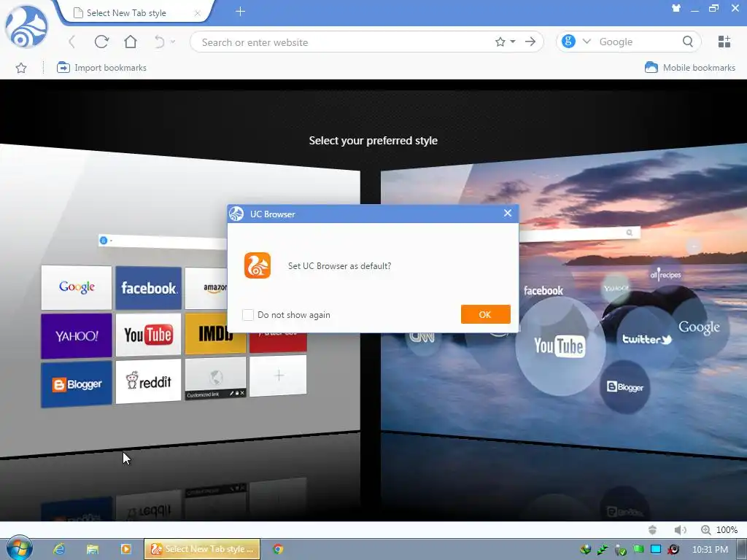
Task: Click Import bookmarks
Action: coord(101,68)
